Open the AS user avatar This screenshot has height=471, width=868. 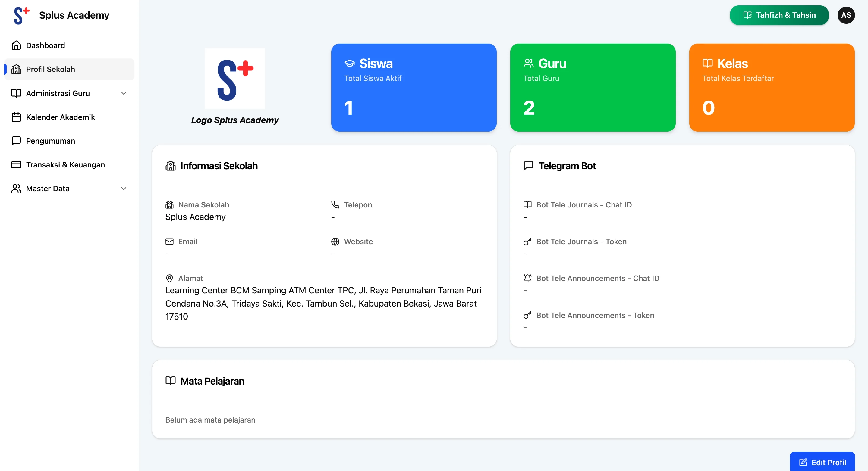pos(846,15)
